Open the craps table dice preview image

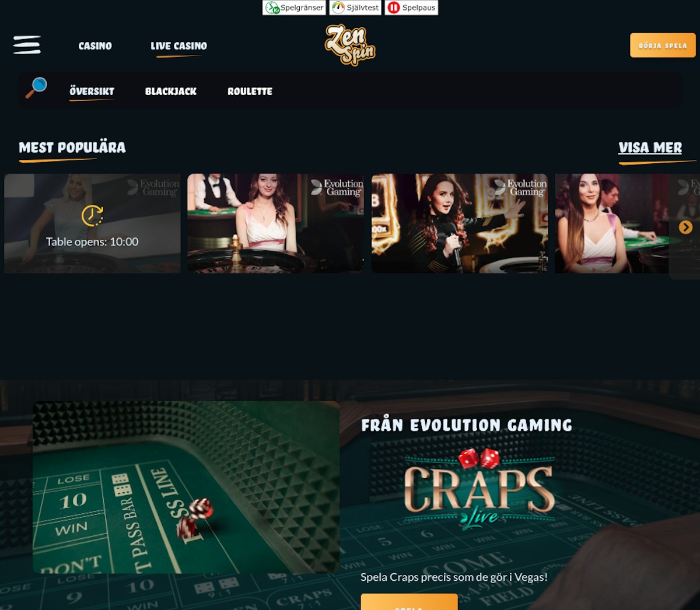[186, 488]
